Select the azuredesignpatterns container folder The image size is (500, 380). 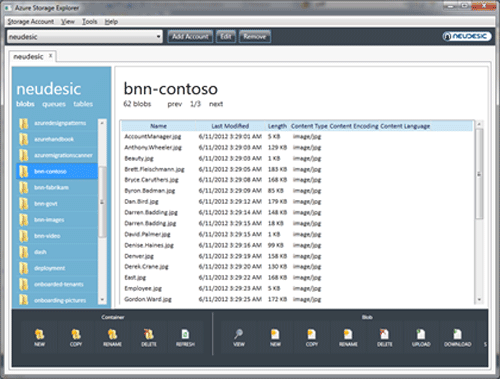[x=57, y=123]
